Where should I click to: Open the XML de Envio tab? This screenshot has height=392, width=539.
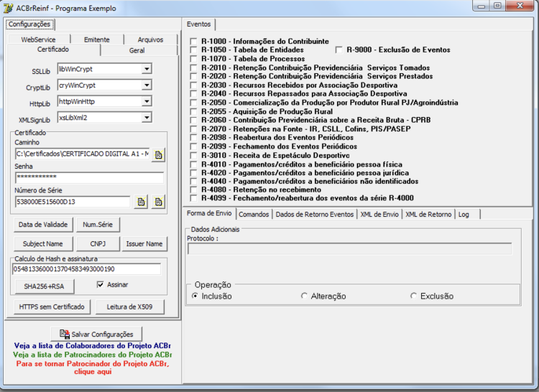click(x=379, y=215)
